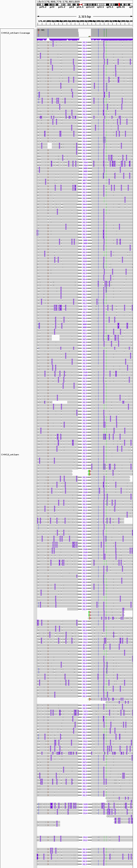Click the 2,315 bp ruler span label
Screen dimensions: 137x868
85,16
